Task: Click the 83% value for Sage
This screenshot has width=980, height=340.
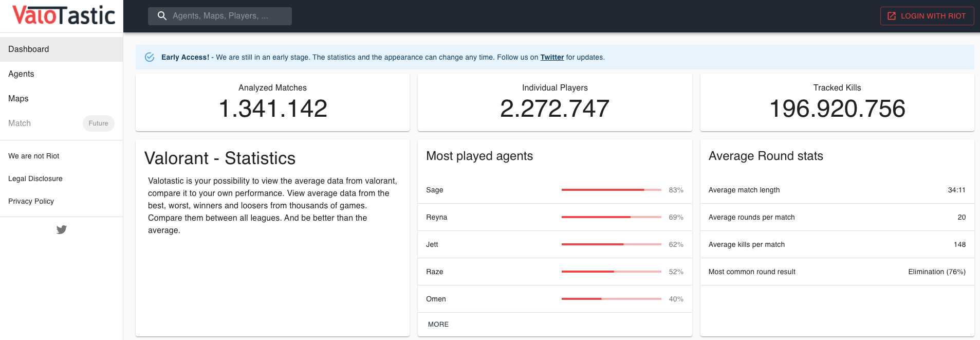Action: pyautogui.click(x=676, y=190)
